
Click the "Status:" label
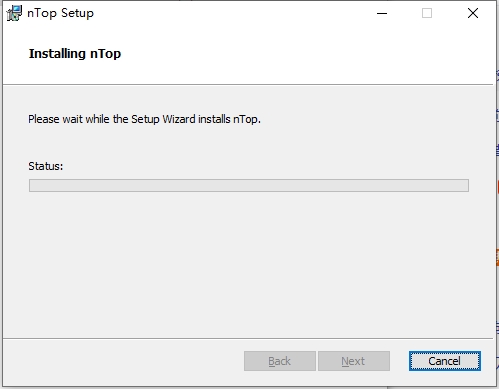[x=46, y=166]
